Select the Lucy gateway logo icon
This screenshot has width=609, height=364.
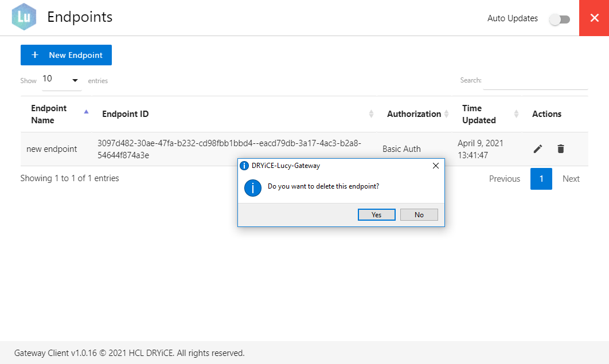point(24,17)
